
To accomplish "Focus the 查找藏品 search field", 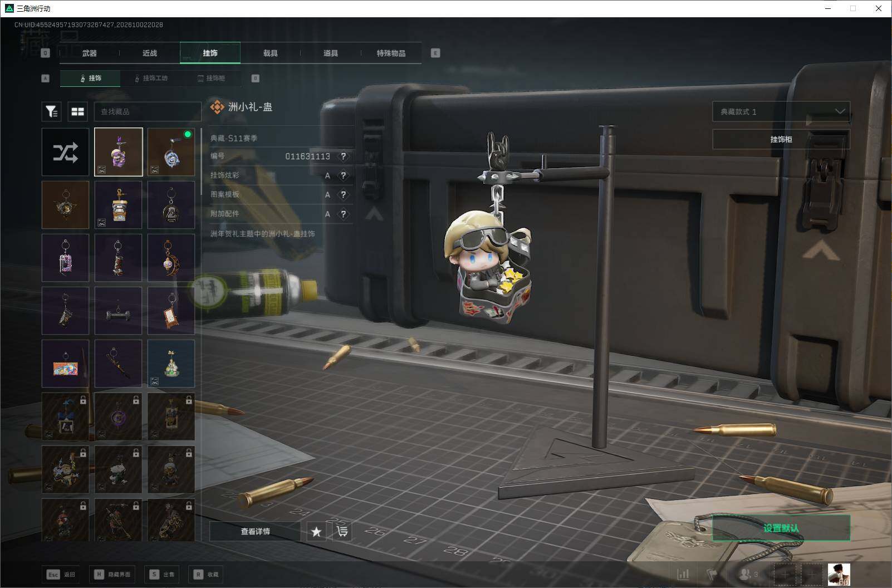I will (148, 112).
